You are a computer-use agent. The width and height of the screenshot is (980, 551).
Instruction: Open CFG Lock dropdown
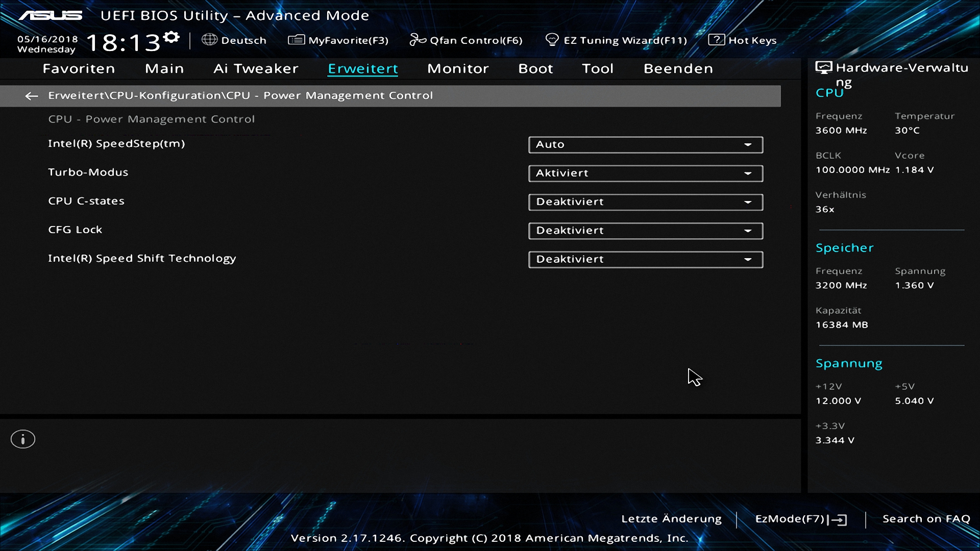pos(645,231)
